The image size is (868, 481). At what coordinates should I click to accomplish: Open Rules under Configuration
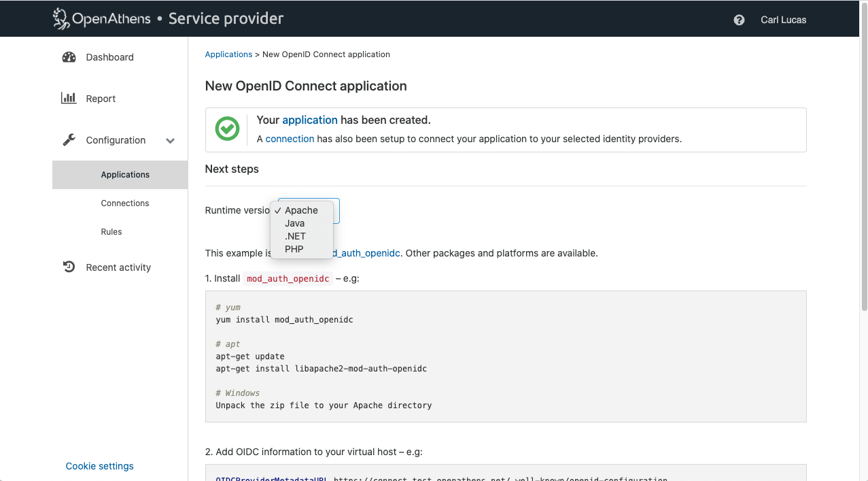[111, 232]
